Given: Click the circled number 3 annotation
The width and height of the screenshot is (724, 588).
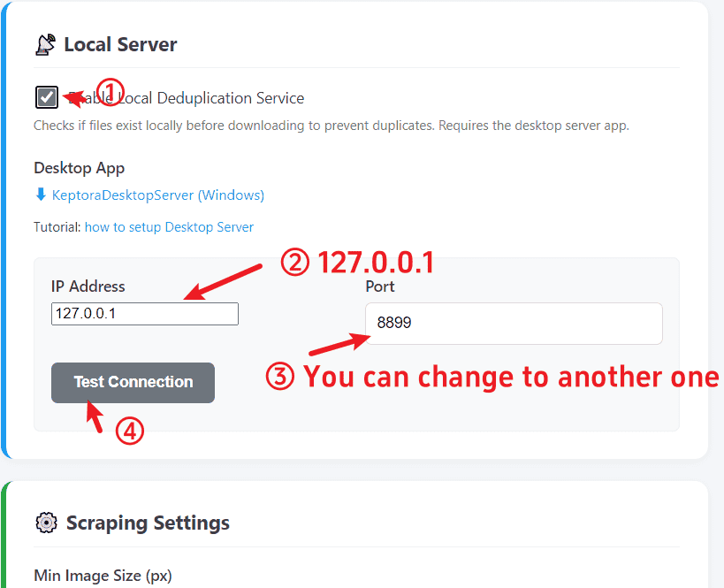Looking at the screenshot, I should (x=279, y=377).
